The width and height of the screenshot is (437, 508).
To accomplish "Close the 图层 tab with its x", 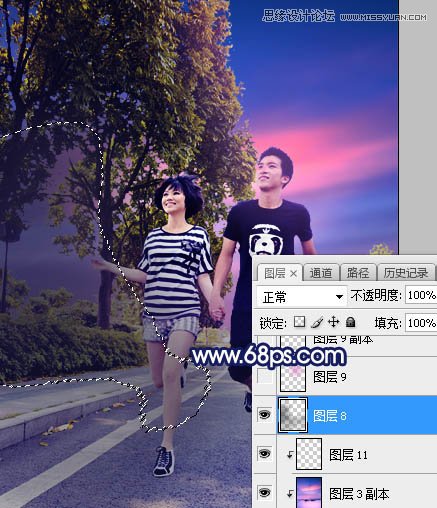I will coord(293,274).
